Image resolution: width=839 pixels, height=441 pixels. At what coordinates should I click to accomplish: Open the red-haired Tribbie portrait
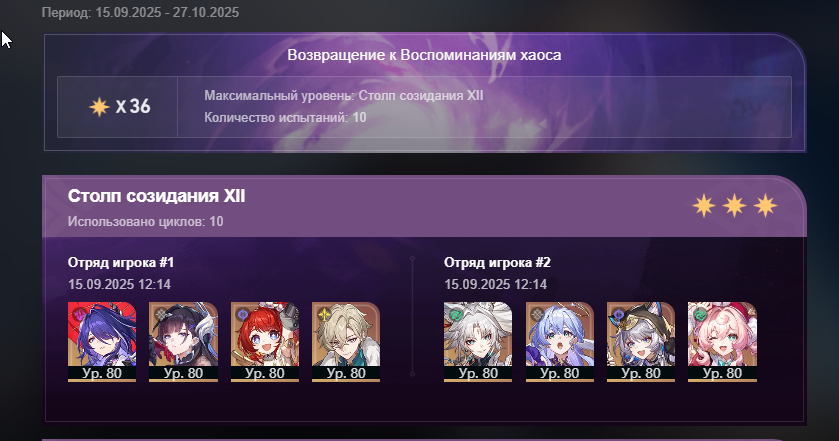tap(264, 341)
